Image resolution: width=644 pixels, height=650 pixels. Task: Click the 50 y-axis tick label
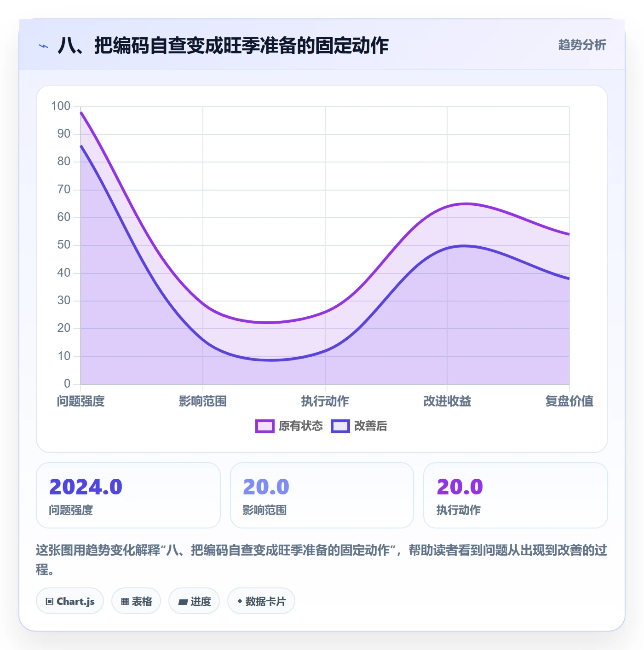[64, 245]
